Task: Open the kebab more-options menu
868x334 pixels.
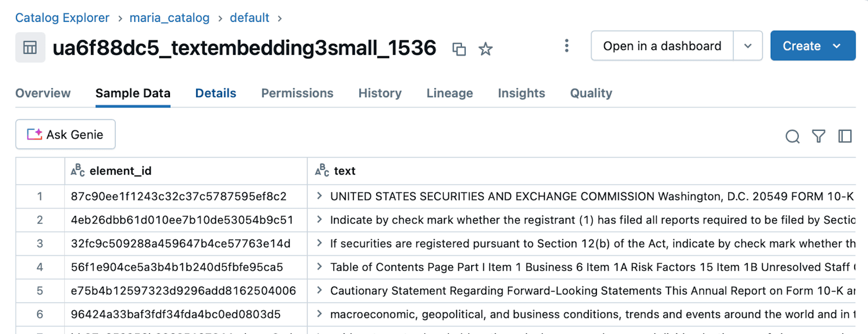Action: (567, 46)
